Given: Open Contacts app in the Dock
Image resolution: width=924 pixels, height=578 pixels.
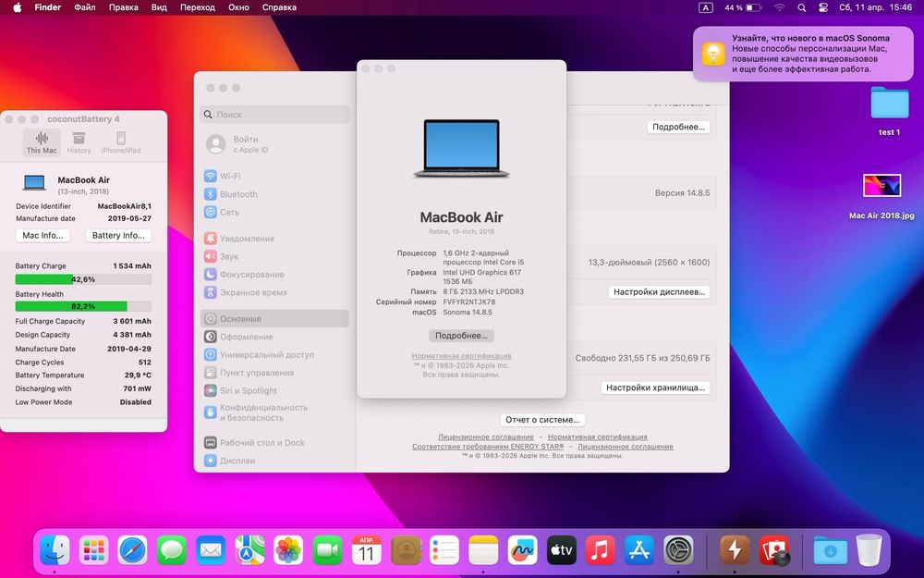Looking at the screenshot, I should (406, 551).
